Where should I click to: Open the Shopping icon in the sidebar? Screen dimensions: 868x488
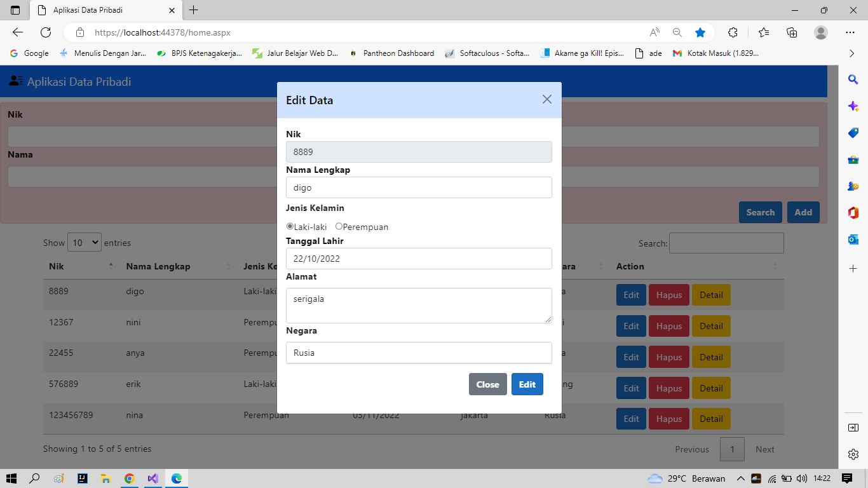[853, 133]
